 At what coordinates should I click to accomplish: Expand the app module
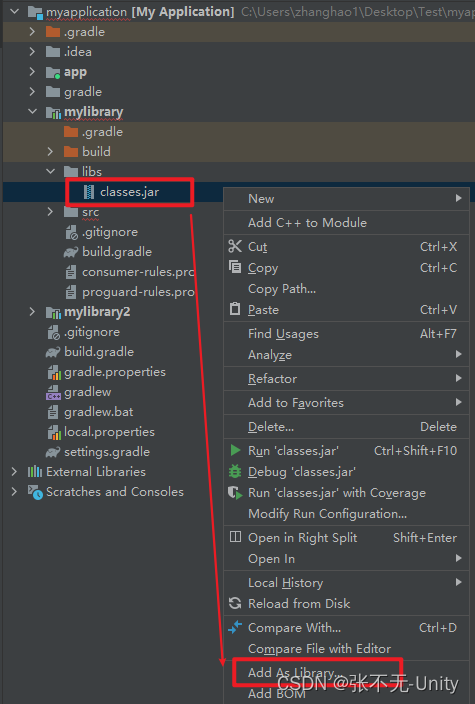click(32, 71)
